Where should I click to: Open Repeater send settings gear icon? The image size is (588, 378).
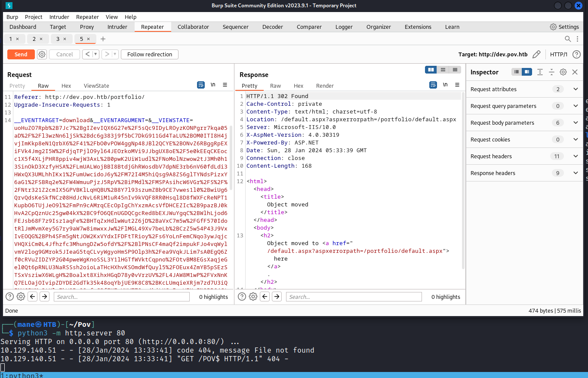[x=42, y=55]
